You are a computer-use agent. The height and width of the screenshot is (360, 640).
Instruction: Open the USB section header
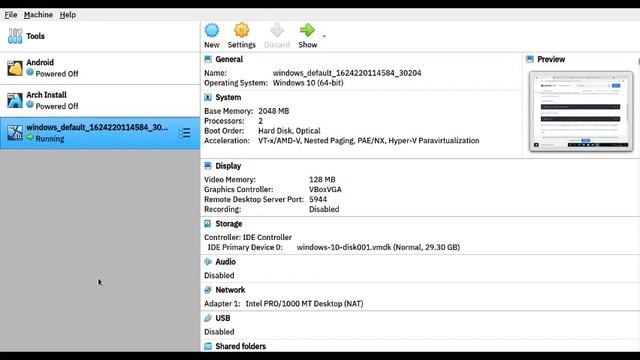pyautogui.click(x=223, y=318)
